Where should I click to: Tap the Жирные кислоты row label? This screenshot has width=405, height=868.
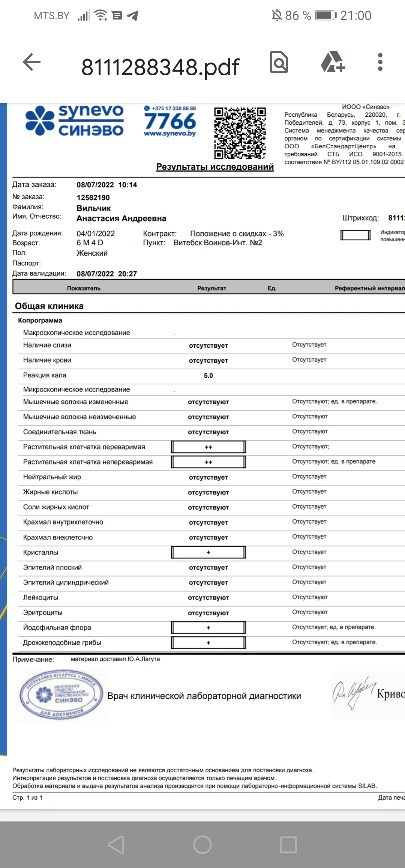coord(51,492)
